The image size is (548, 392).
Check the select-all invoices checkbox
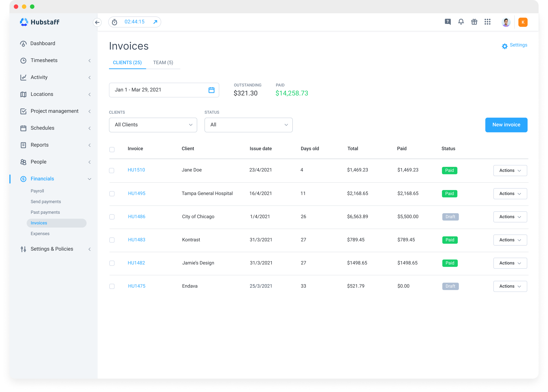pos(112,150)
